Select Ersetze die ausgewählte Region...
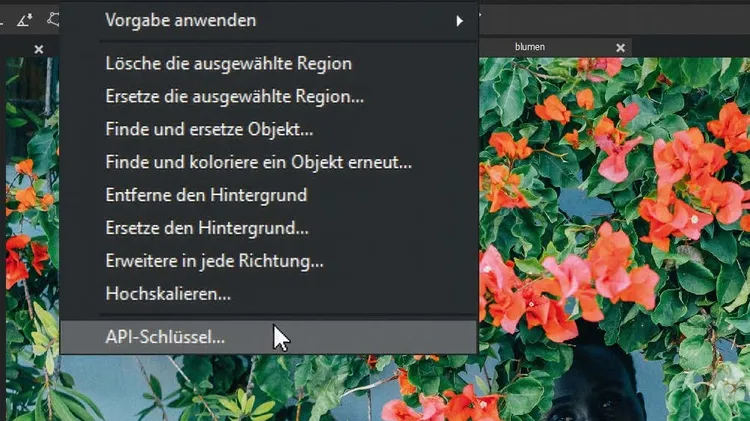The height and width of the screenshot is (421, 750). 234,97
